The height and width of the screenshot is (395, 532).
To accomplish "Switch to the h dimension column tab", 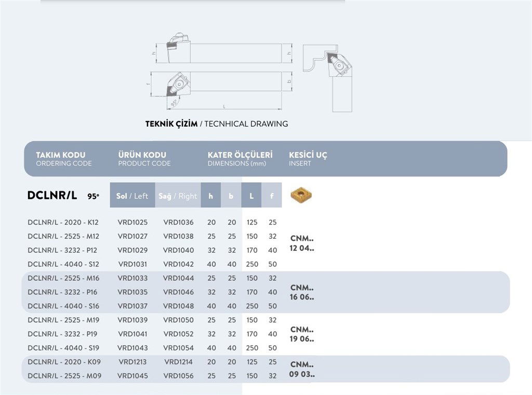I will pos(210,195).
